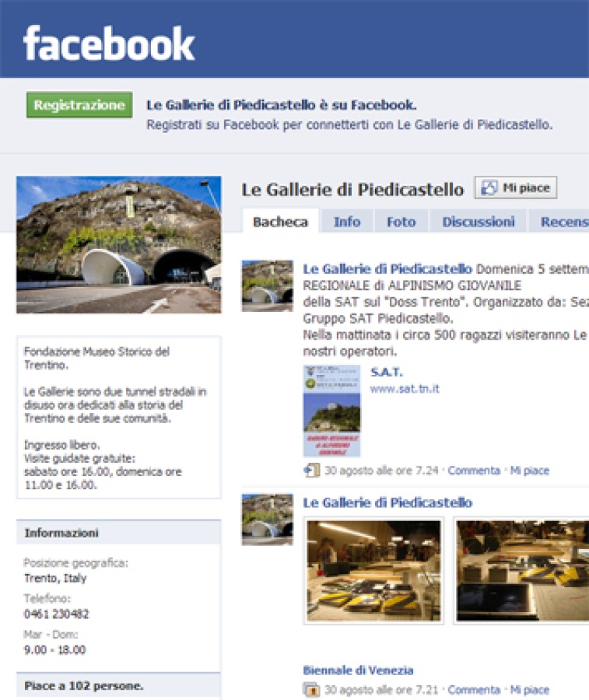The width and height of the screenshot is (589, 700).
Task: Click the Facebook logo in header
Action: 109,44
